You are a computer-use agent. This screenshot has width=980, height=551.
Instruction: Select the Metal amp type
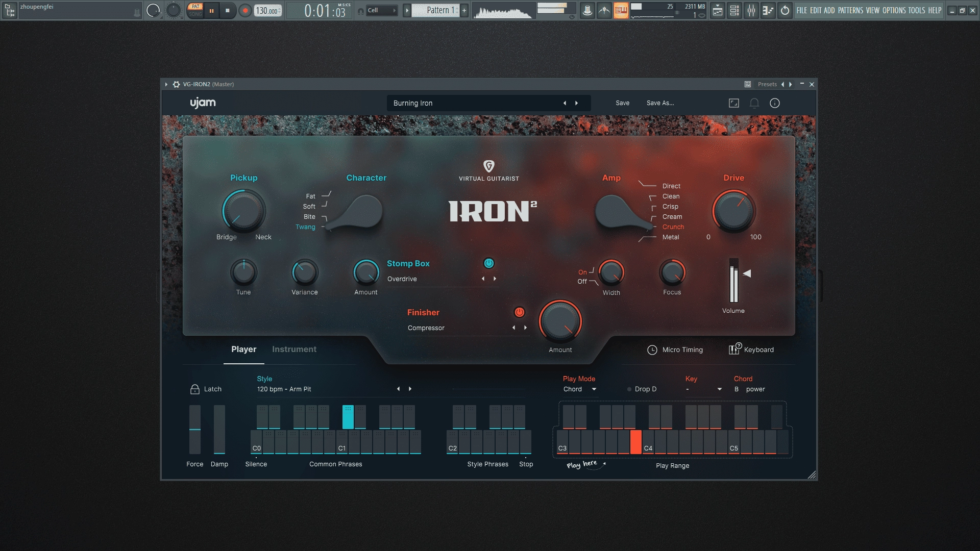671,237
